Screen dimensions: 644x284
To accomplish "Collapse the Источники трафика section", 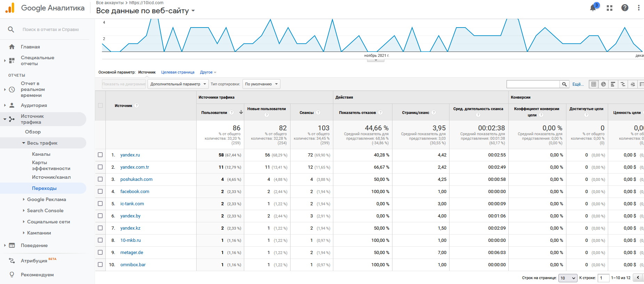I will [x=5, y=119].
